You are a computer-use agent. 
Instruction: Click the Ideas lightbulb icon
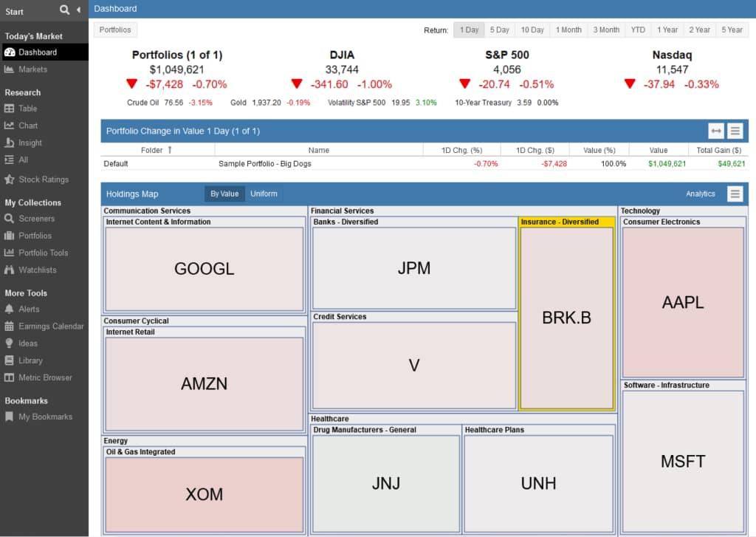point(9,343)
